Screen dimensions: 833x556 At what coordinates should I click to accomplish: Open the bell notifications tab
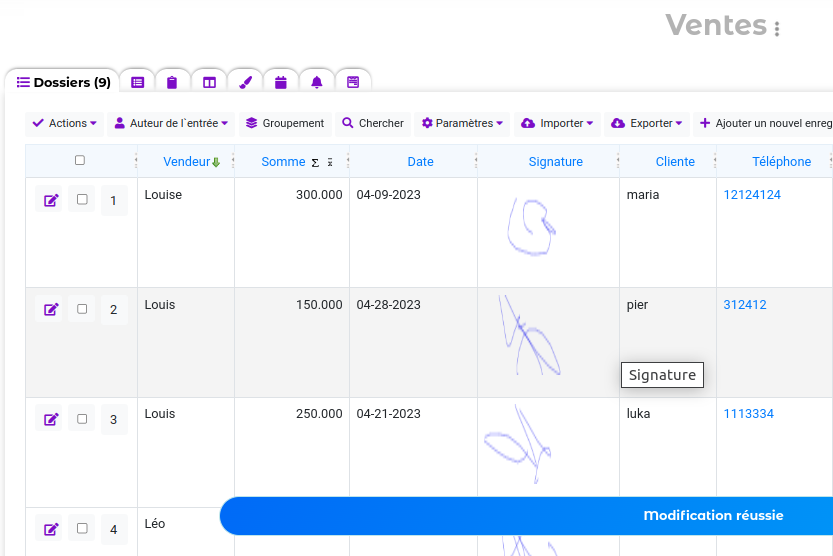317,82
